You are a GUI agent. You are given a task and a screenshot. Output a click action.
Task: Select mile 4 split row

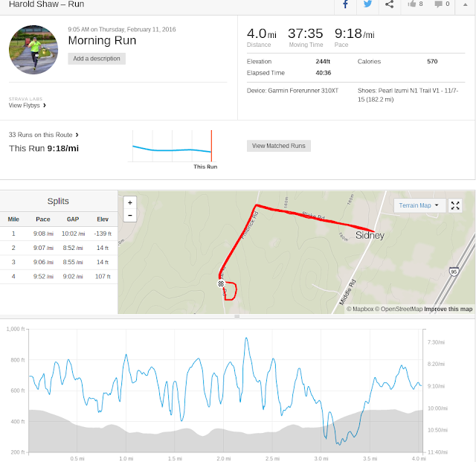59,276
